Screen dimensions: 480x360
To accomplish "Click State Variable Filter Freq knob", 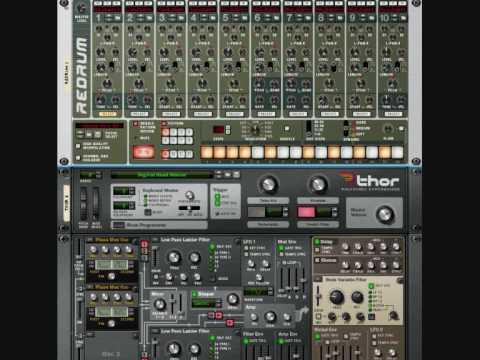I will [x=337, y=296].
